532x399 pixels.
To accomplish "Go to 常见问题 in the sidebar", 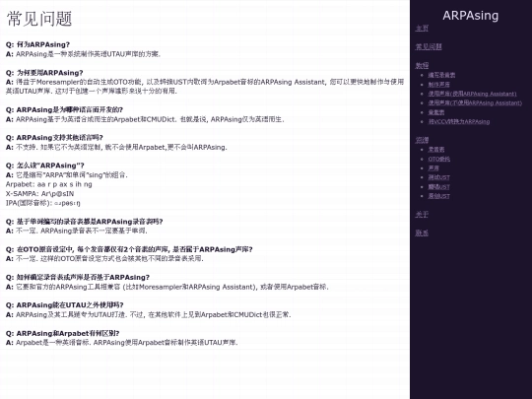I will click(429, 47).
